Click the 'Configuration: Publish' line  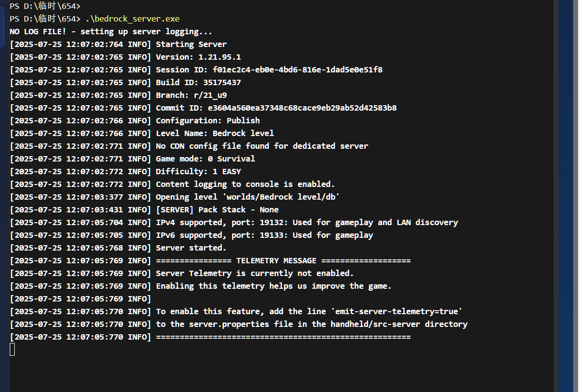point(208,121)
